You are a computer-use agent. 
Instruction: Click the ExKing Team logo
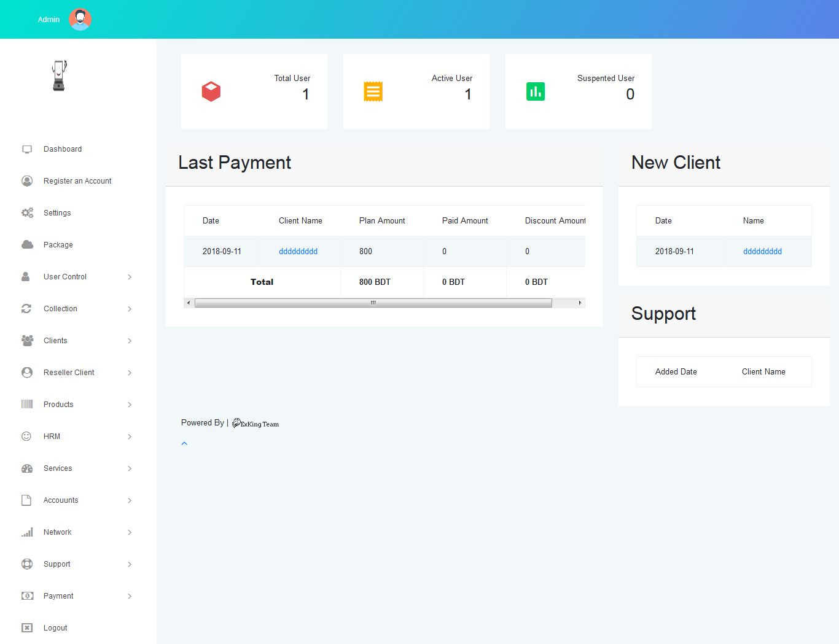256,423
